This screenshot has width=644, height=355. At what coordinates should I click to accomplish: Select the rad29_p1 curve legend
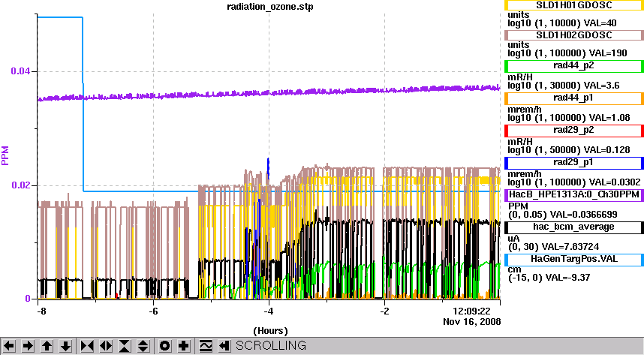pos(573,163)
